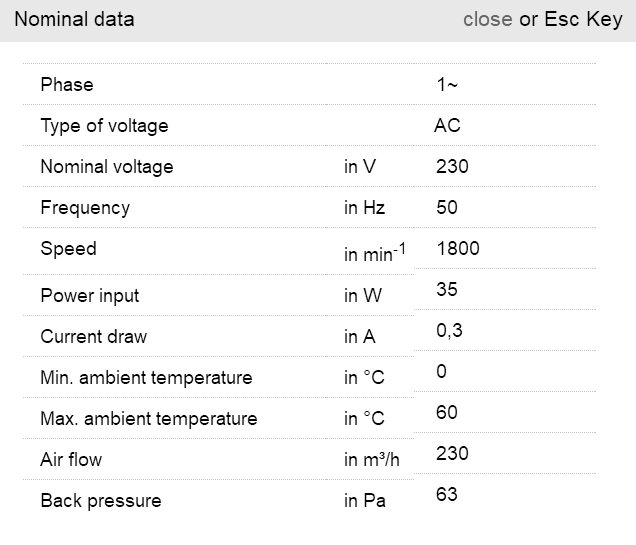This screenshot has width=636, height=545.
Task: Select the Air flow row label
Action: [x=71, y=460]
